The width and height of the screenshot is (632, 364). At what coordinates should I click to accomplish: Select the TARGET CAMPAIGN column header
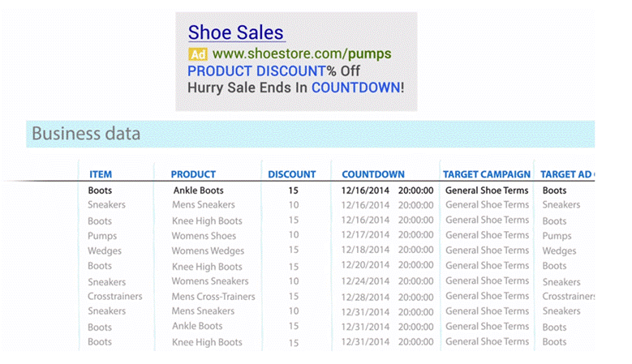tap(487, 174)
